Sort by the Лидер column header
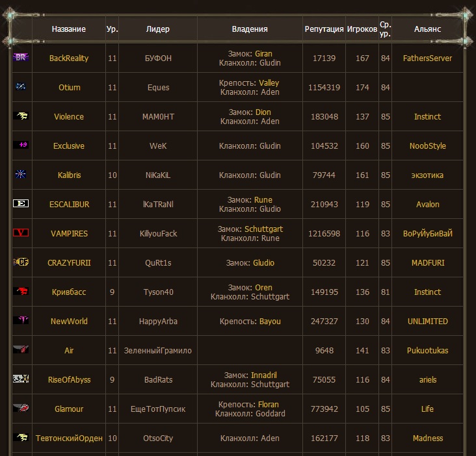Image resolution: width=476 pixels, height=456 pixels. pos(158,29)
